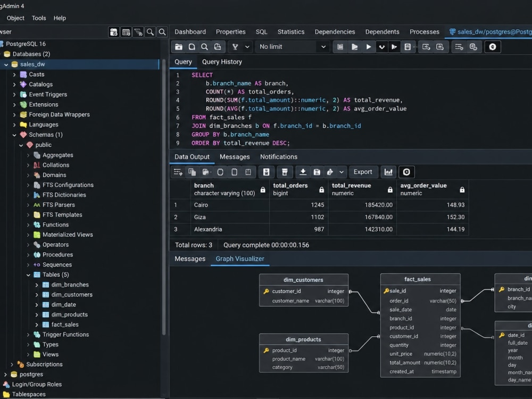
Task: Click the Alexandria branch cell
Action: pos(230,229)
